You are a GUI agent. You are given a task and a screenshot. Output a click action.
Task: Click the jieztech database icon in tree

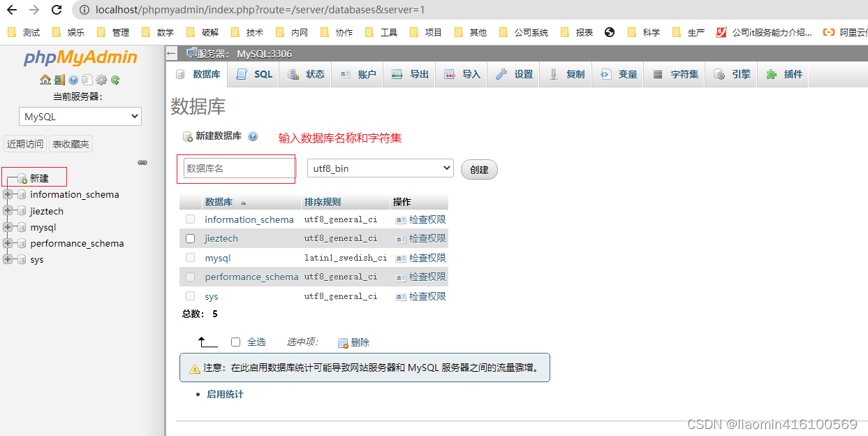[x=22, y=211]
